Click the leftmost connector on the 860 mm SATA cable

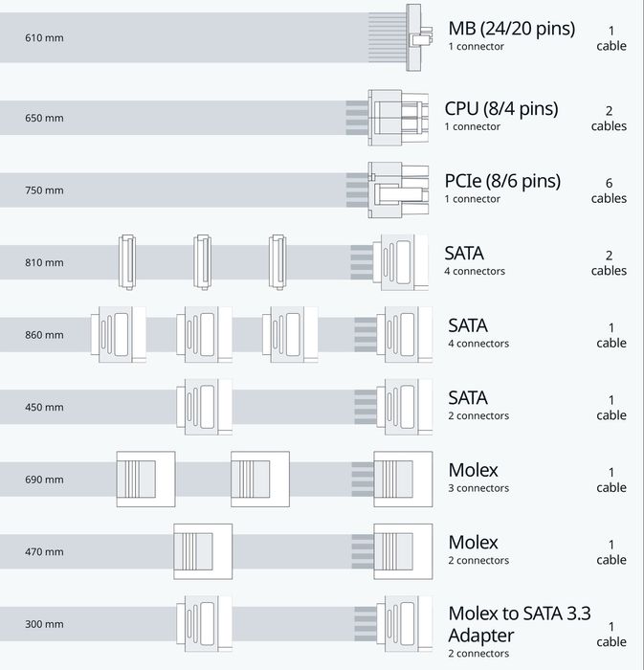[x=119, y=334]
